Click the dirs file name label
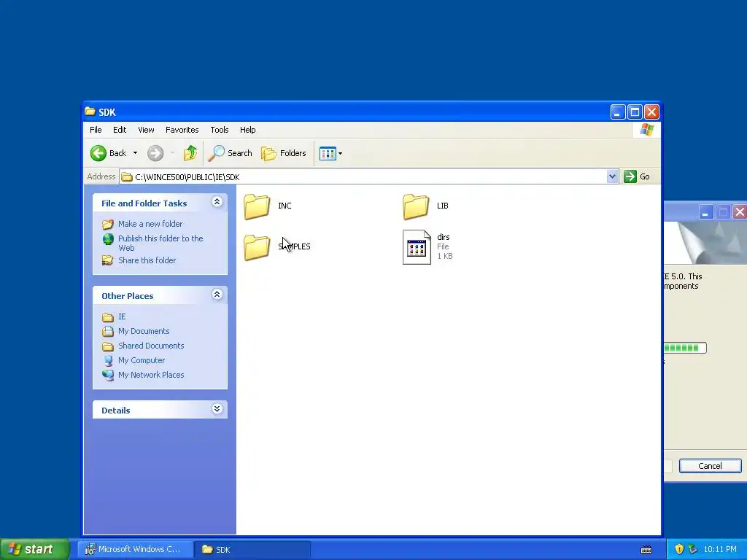Image resolution: width=747 pixels, height=560 pixels. pyautogui.click(x=443, y=237)
